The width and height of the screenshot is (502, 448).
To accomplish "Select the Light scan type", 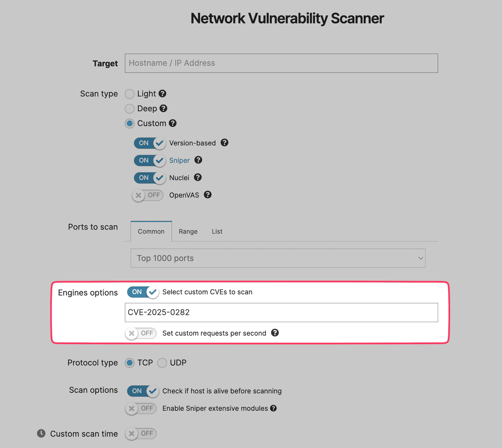I will [x=130, y=94].
